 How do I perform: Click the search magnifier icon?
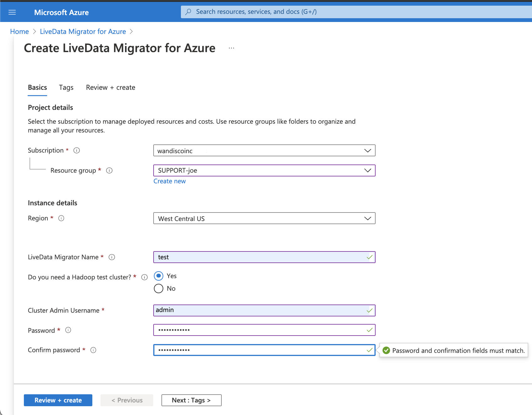[188, 11]
